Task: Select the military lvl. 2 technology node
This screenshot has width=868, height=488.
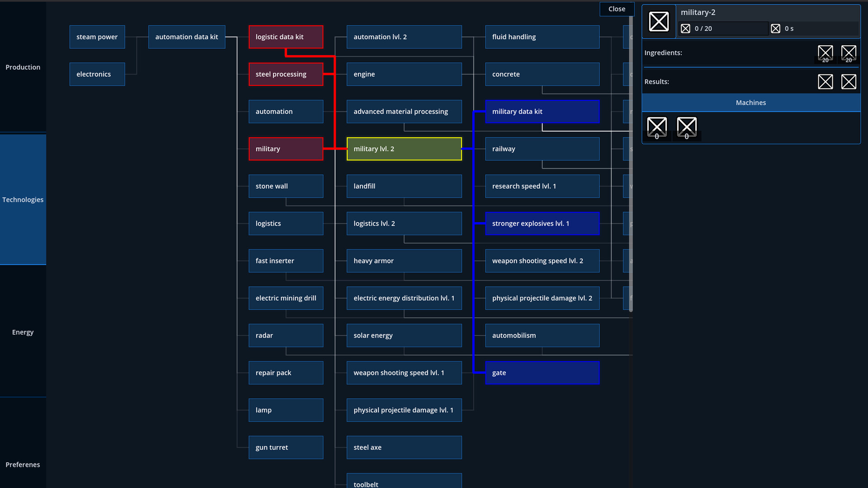Action: pos(404,149)
